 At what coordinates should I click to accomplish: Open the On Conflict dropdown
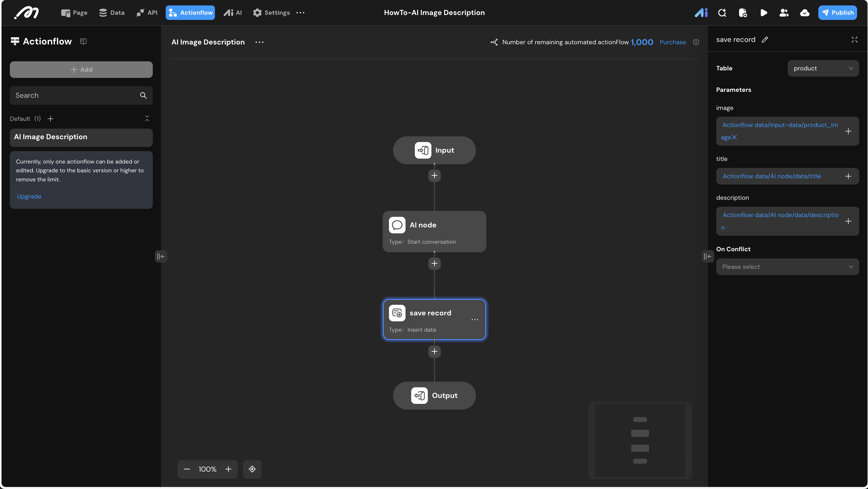787,267
